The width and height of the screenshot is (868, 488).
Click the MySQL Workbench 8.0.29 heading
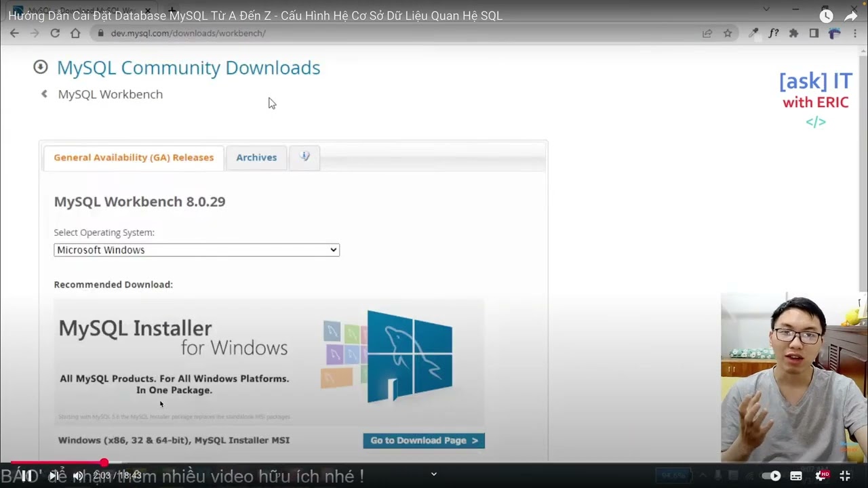(x=140, y=201)
